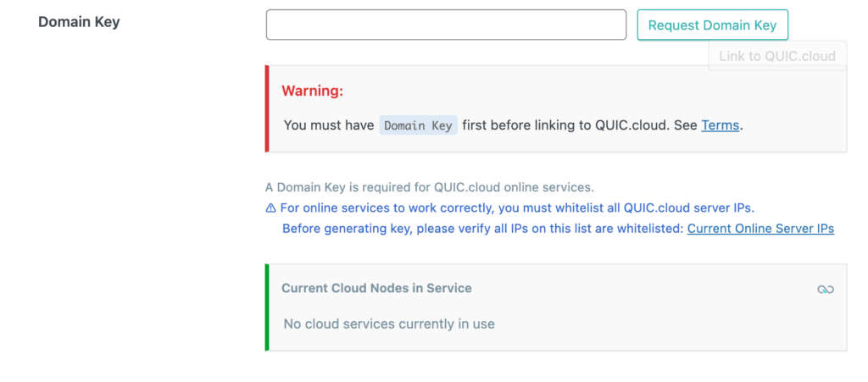Click the green bar of Cloud Nodes panel
Screen dimensions: 868x382
point(267,307)
